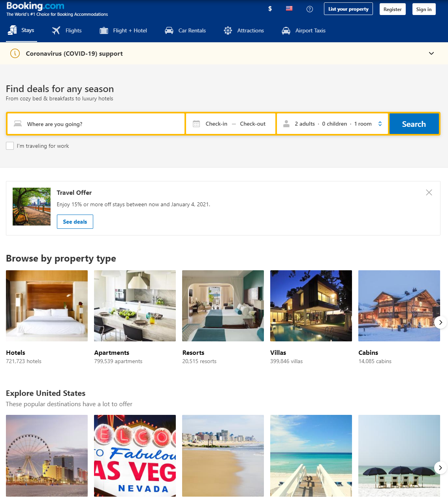The width and height of the screenshot is (448, 501).
Task: Open the help question mark icon
Action: click(x=309, y=8)
